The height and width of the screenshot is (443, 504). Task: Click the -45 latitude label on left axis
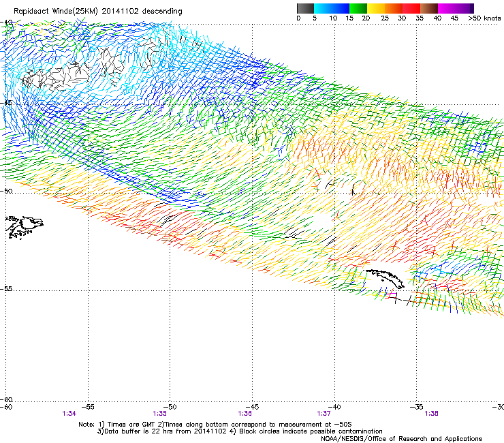pyautogui.click(x=6, y=103)
